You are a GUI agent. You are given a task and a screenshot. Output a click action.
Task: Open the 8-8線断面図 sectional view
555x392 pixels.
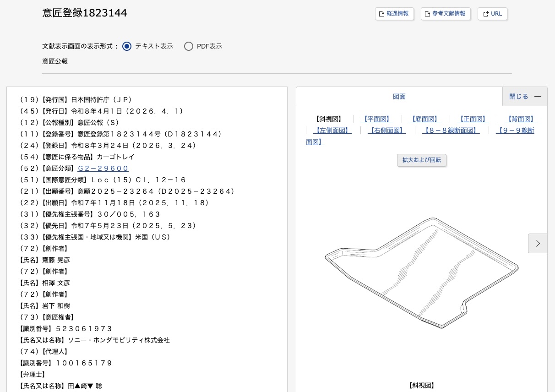(x=451, y=131)
